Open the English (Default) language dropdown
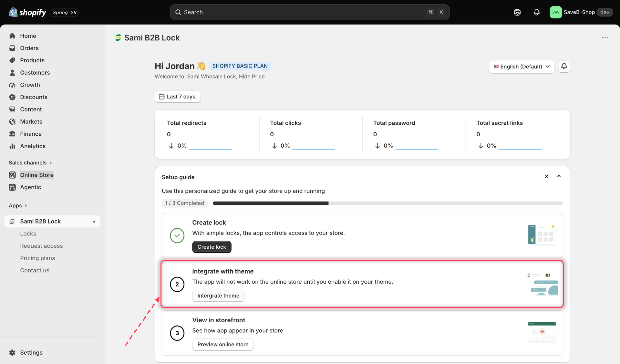The width and height of the screenshot is (620, 364). [x=521, y=67]
